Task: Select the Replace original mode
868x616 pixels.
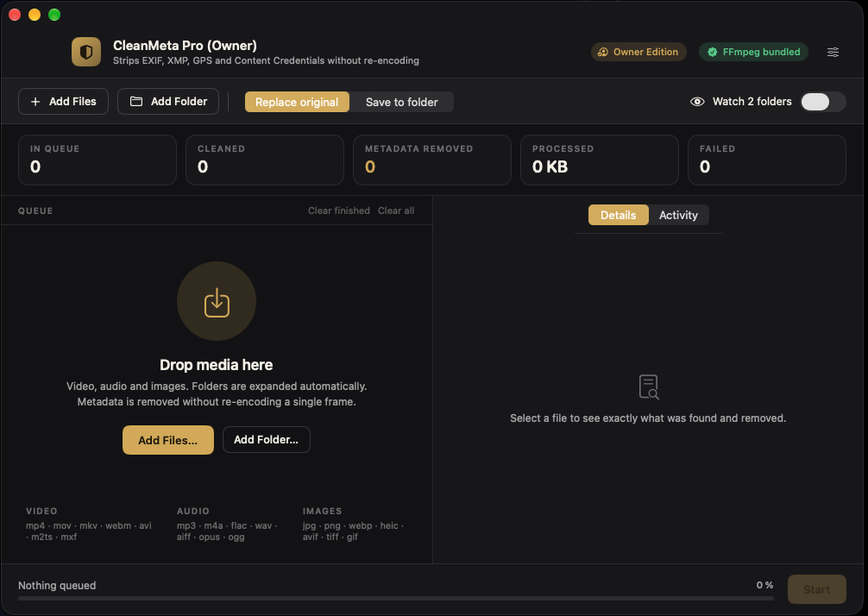Action: coord(297,102)
